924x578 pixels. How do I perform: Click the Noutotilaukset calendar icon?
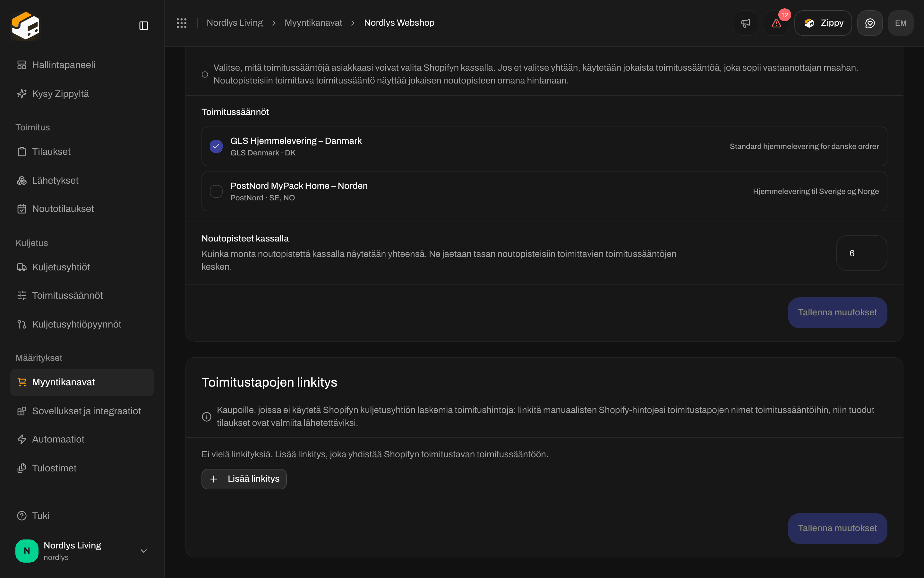(22, 209)
